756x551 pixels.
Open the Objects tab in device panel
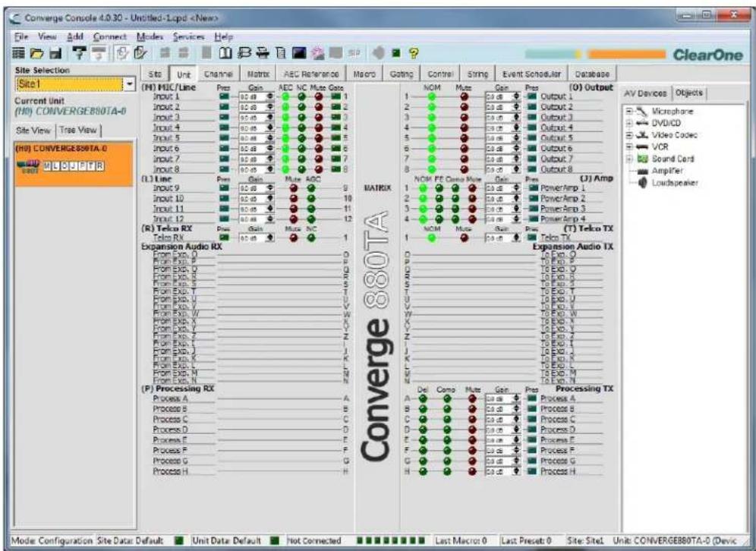tap(689, 93)
